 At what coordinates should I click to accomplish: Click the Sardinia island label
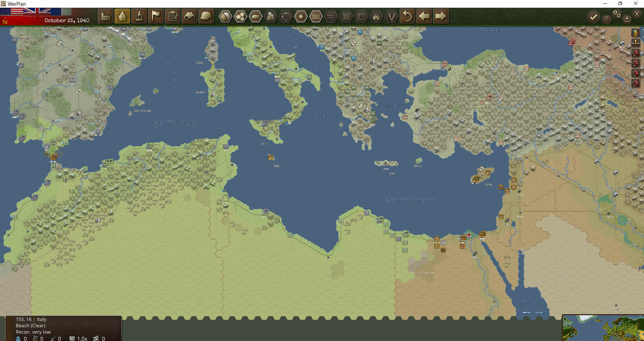(x=200, y=92)
